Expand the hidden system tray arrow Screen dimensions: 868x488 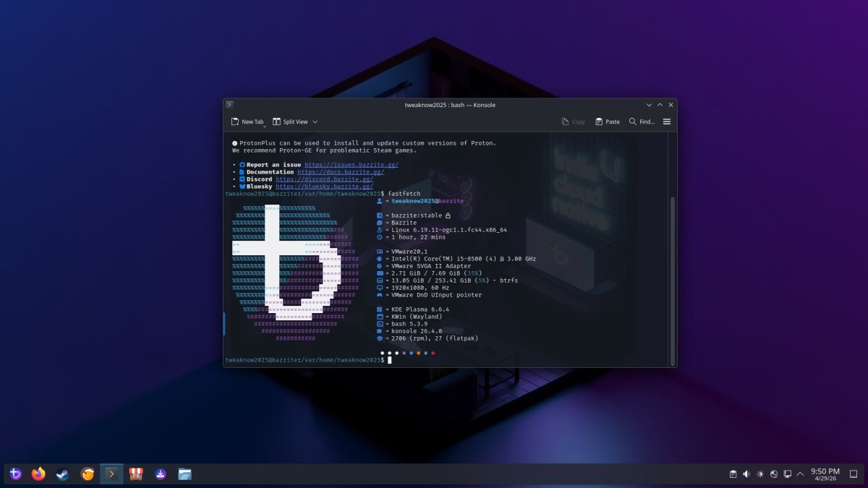click(799, 474)
